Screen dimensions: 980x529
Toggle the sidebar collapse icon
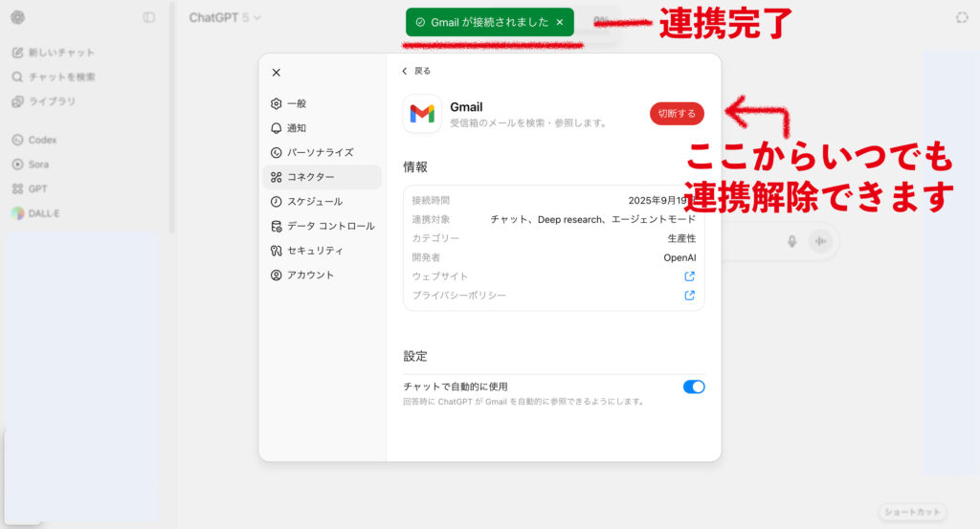[148, 17]
